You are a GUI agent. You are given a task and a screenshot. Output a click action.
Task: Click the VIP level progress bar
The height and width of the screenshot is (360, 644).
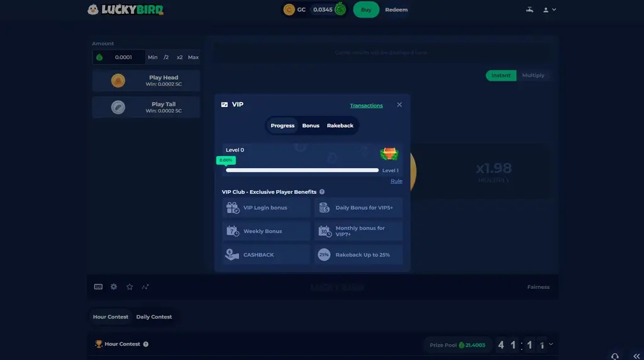[303, 170]
